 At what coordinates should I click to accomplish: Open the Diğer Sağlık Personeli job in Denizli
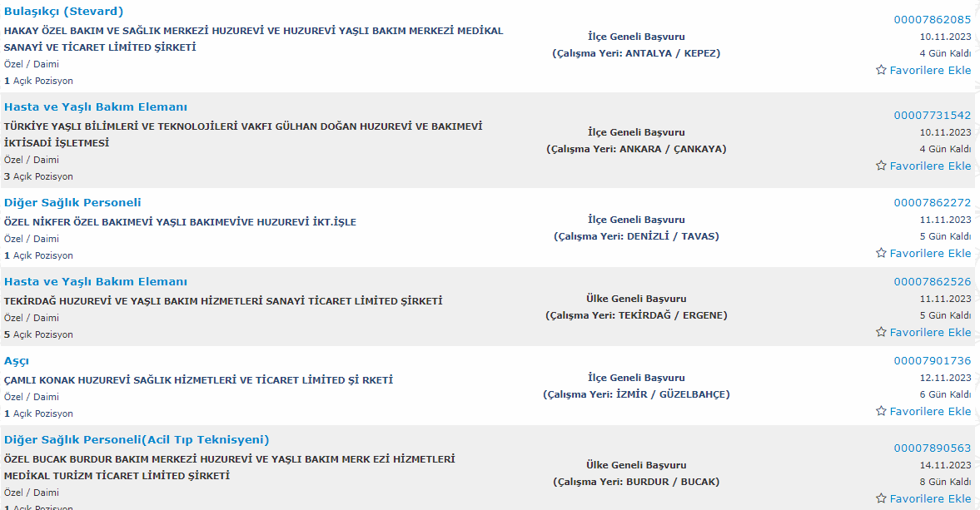pos(72,202)
